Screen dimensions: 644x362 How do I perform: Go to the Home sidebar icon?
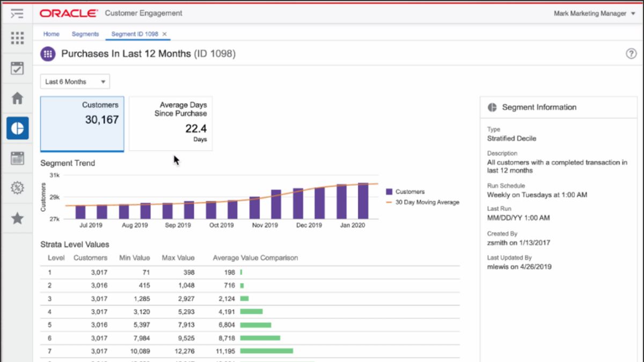click(x=17, y=98)
